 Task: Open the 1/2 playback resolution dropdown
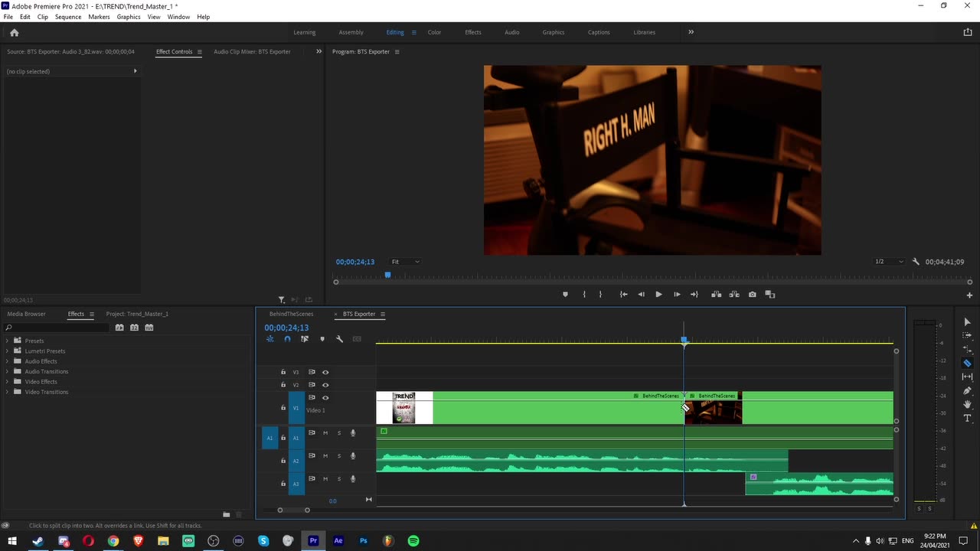[x=889, y=262]
